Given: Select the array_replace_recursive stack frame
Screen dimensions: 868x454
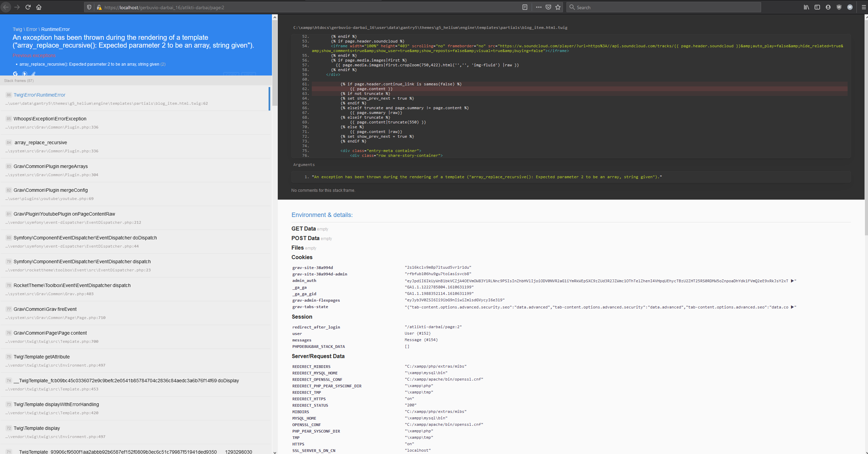Looking at the screenshot, I should pyautogui.click(x=135, y=146).
